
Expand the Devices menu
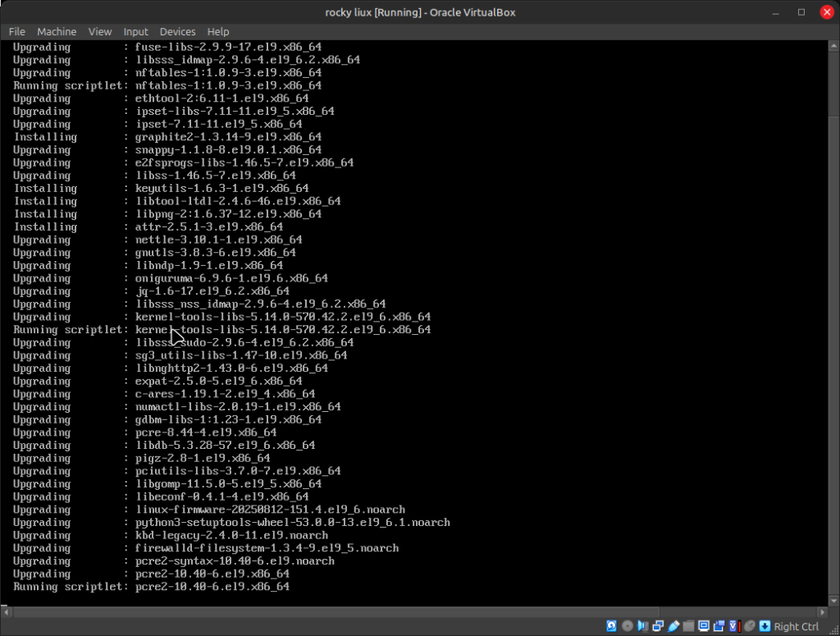[178, 31]
